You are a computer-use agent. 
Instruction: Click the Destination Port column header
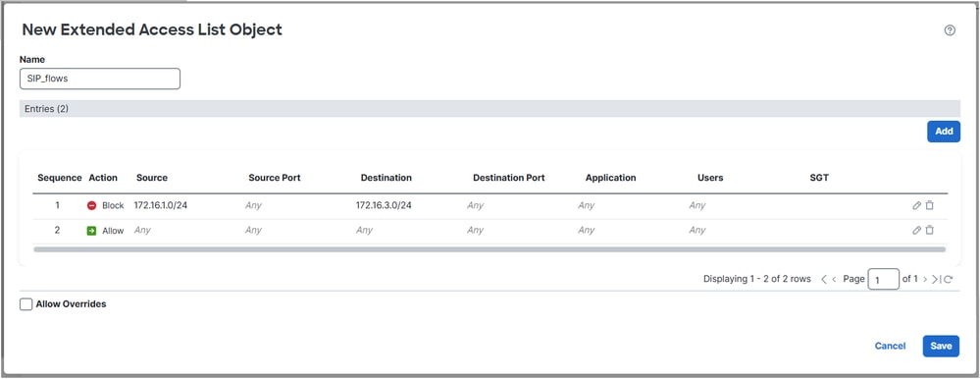coord(509,178)
